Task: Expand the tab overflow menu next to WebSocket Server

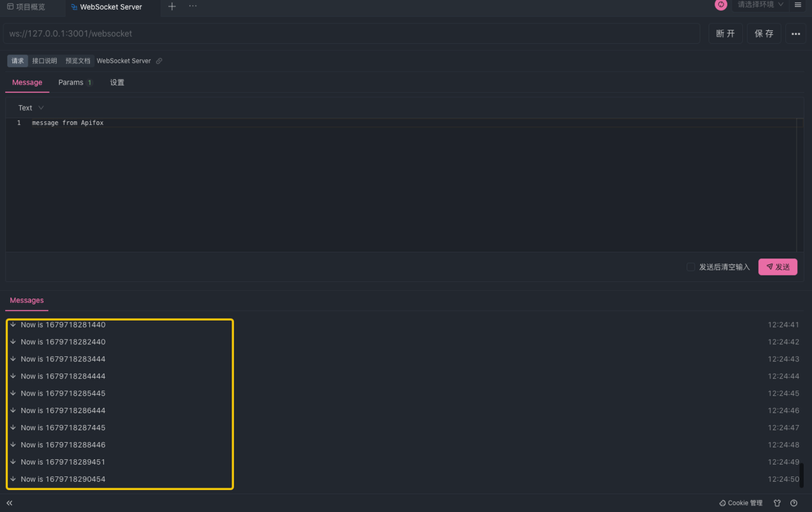Action: tap(192, 7)
